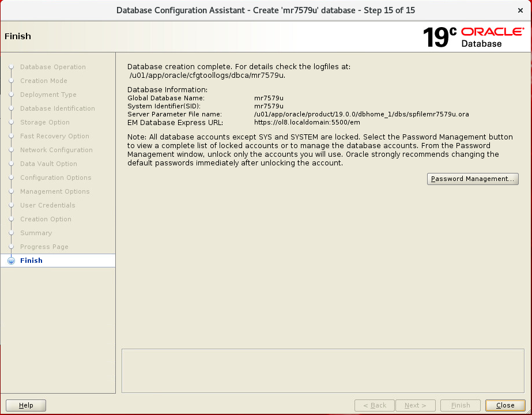Screen dimensions: 532x415
Task: Click the 'EM Database Express URL:' label
Action: 175,123
